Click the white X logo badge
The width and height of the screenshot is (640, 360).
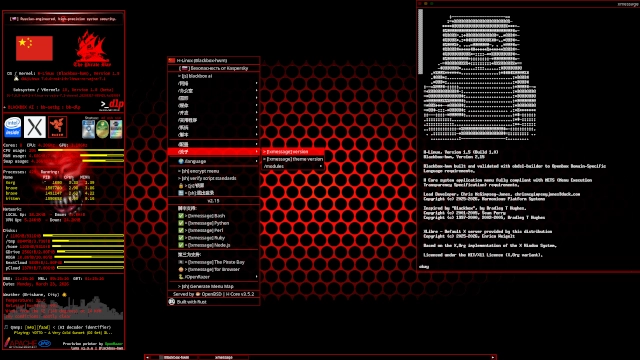click(35, 127)
